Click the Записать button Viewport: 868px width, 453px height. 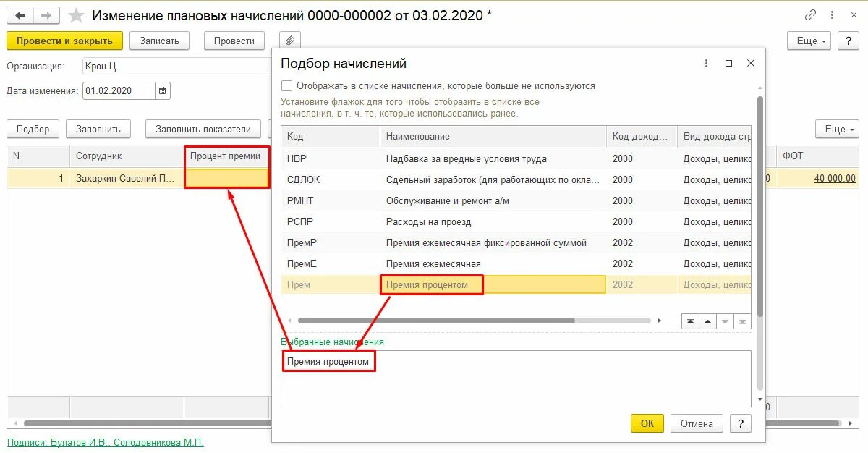click(159, 41)
